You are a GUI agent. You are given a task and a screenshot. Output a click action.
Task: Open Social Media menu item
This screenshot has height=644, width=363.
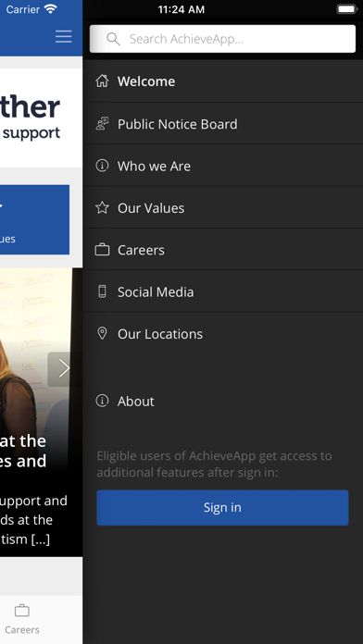(x=223, y=291)
